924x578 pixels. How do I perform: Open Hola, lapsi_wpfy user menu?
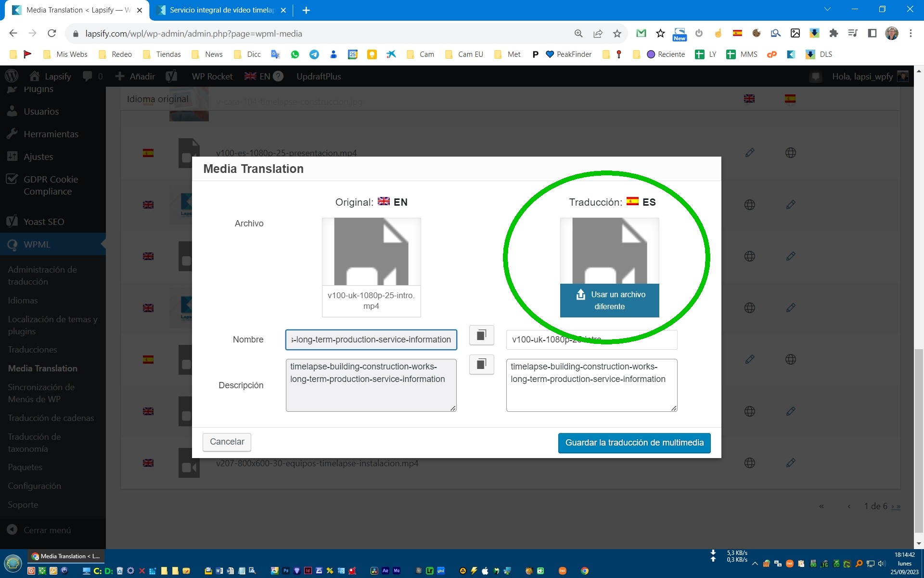click(870, 76)
